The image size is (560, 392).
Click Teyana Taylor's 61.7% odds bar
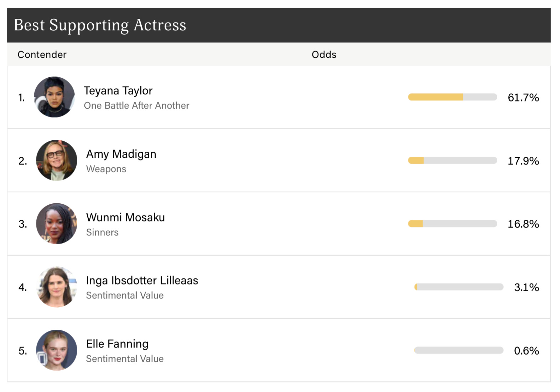452,97
